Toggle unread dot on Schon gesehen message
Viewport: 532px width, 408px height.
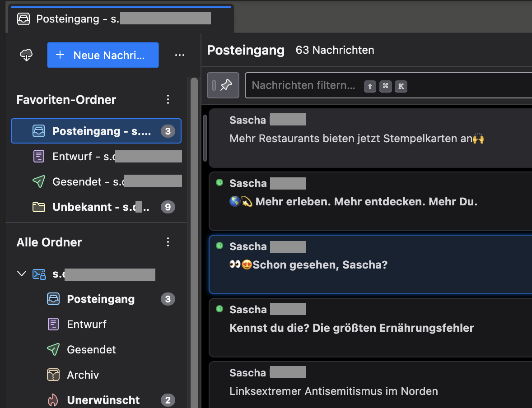(x=219, y=246)
